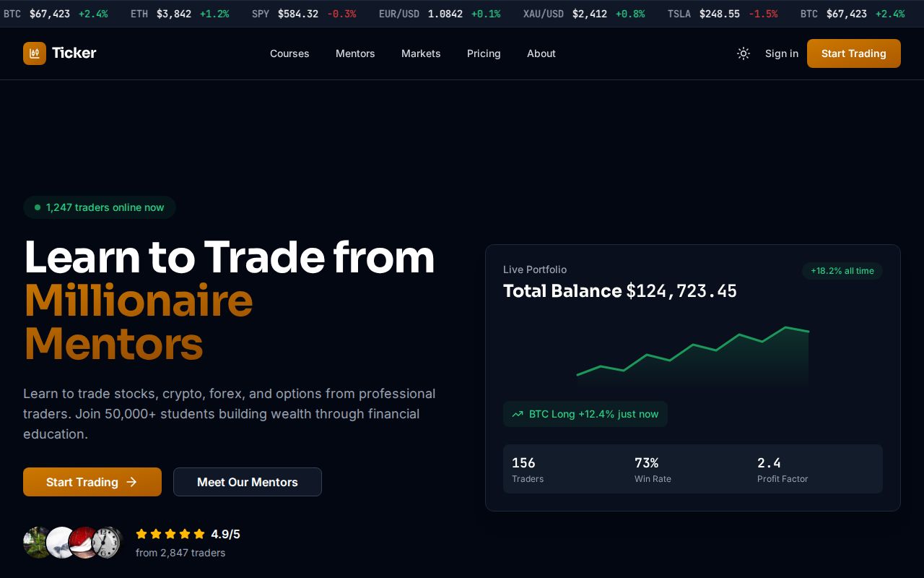Viewport: 924px width, 578px height.
Task: Toggle the sun light-mode theme icon
Action: 744,53
